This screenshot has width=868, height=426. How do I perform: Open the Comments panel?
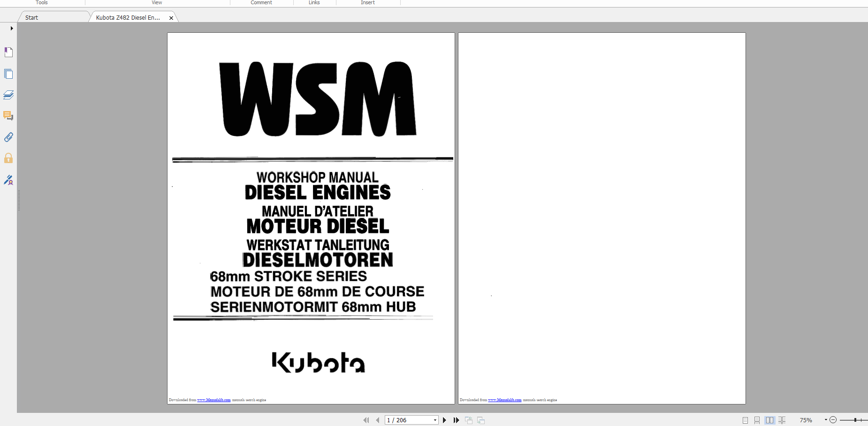point(8,116)
